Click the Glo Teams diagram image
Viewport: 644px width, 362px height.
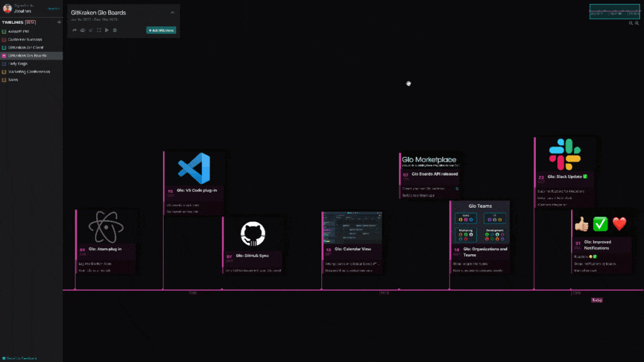pos(480,222)
